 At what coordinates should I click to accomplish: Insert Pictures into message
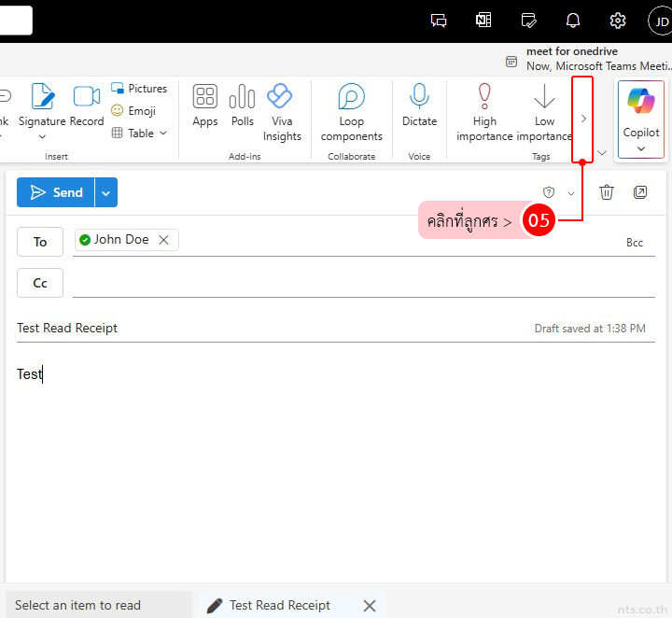pos(139,89)
